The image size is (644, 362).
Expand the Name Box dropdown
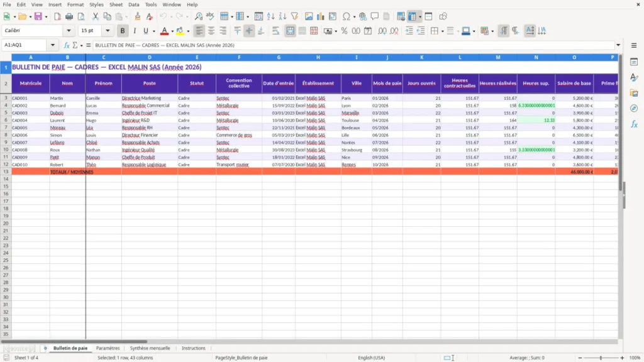point(53,45)
